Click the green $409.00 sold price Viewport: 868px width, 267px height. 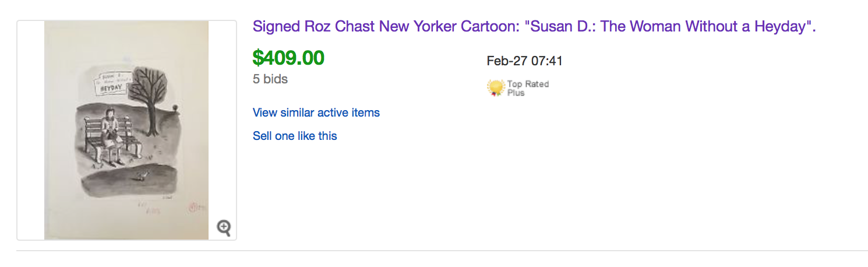288,58
